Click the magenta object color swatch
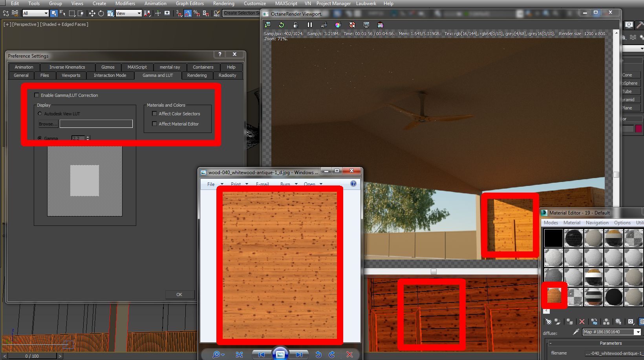Screen dimensions: 644x360 (639, 129)
